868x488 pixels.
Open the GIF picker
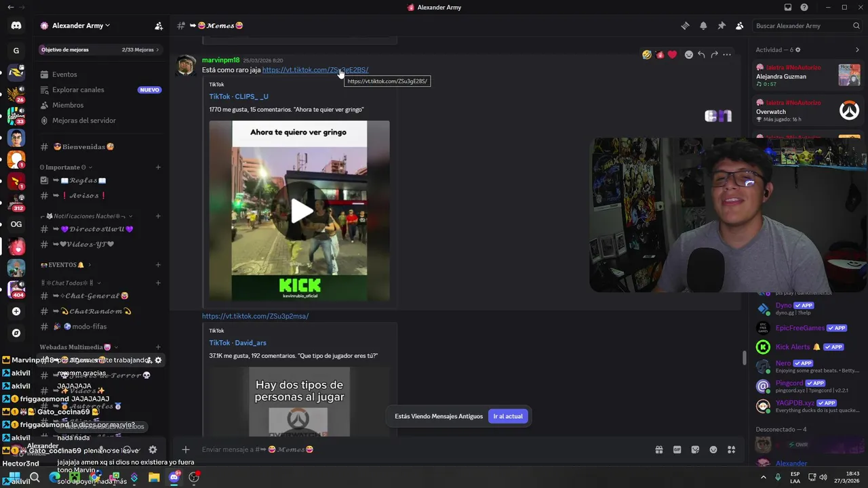tap(677, 449)
